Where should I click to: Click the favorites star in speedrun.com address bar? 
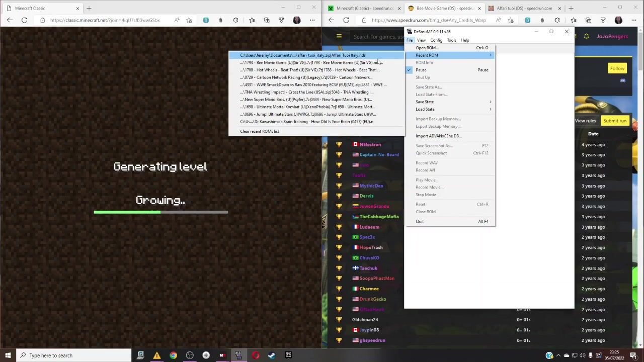coord(511,20)
